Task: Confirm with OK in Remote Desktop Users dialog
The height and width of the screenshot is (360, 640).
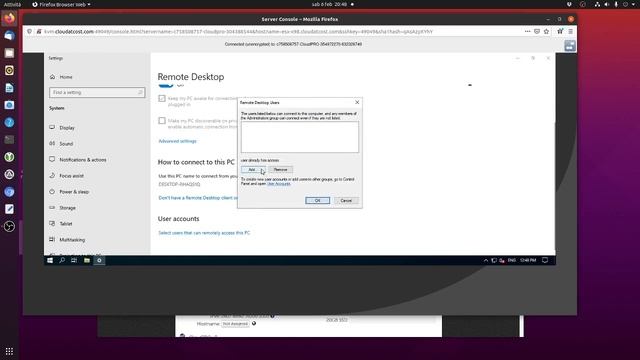Action: [x=318, y=200]
